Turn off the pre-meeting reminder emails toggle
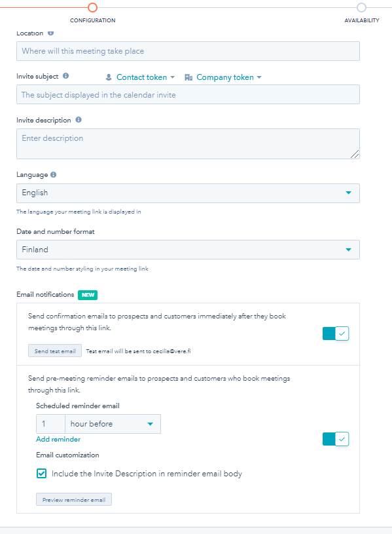The image size is (392, 534). [336, 439]
